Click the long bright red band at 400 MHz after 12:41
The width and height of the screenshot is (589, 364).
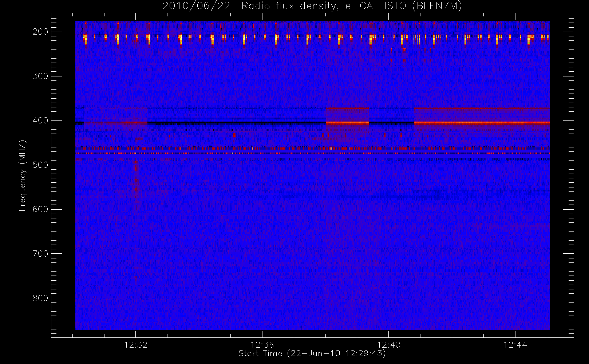pyautogui.click(x=482, y=123)
